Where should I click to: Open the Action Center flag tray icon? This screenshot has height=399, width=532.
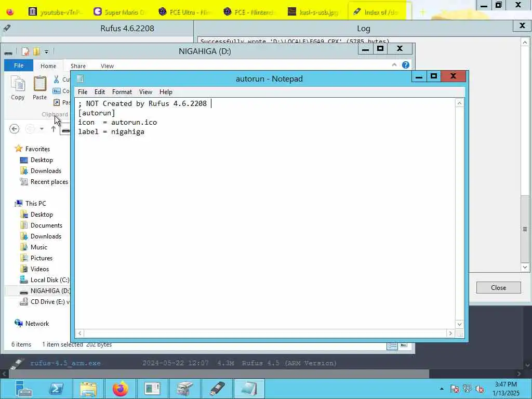pyautogui.click(x=455, y=389)
